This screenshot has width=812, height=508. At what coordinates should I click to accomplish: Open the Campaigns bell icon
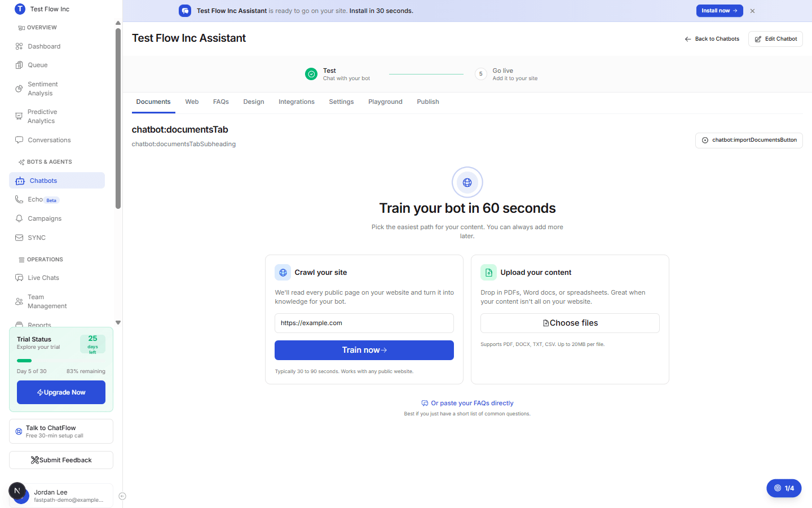[x=19, y=218]
